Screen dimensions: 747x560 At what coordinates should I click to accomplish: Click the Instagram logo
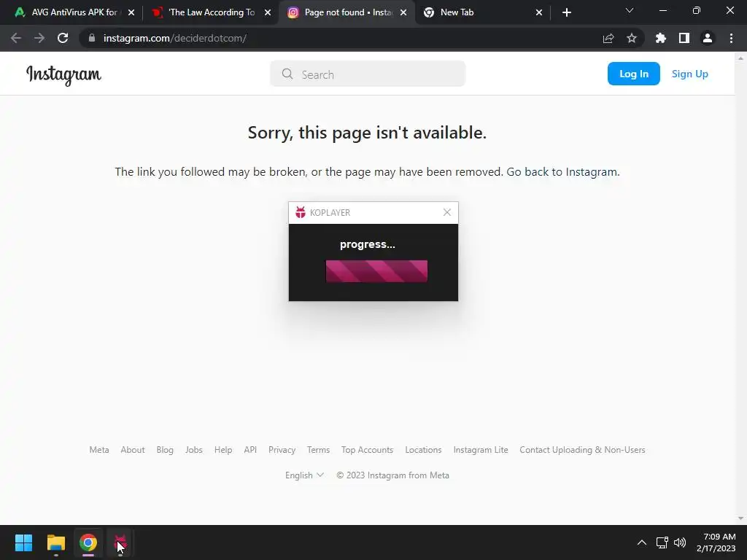(63, 74)
